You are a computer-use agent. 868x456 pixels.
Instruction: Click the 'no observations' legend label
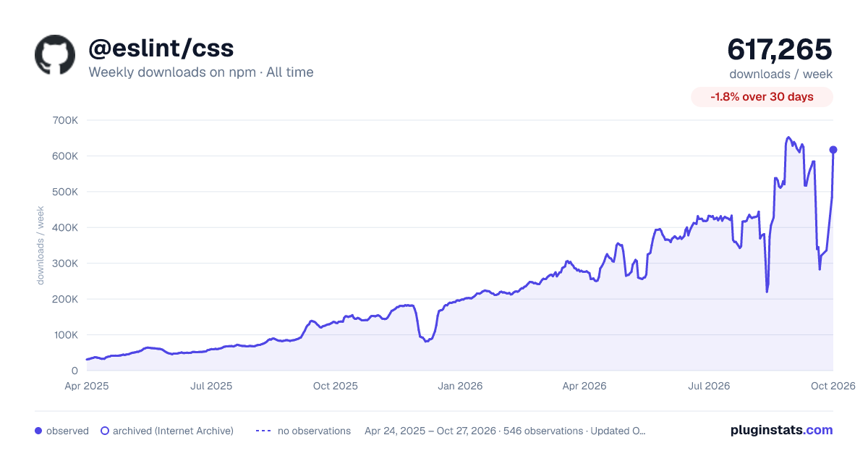(x=314, y=431)
